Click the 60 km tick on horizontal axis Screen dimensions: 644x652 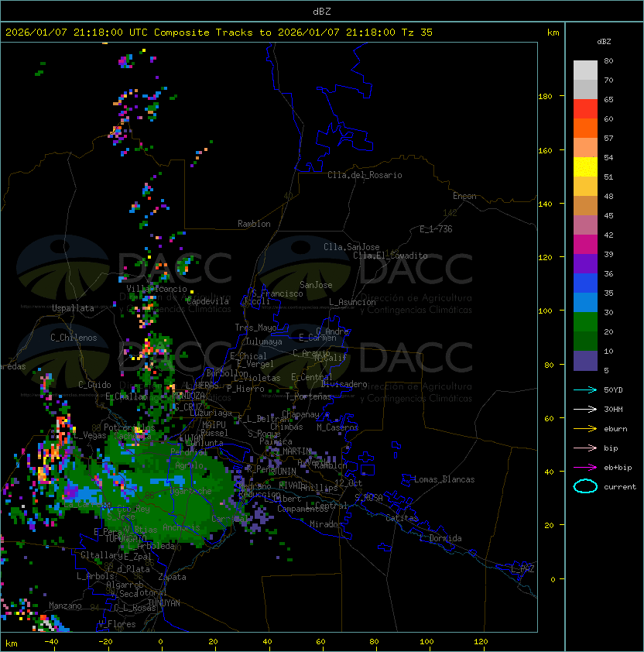(x=320, y=642)
